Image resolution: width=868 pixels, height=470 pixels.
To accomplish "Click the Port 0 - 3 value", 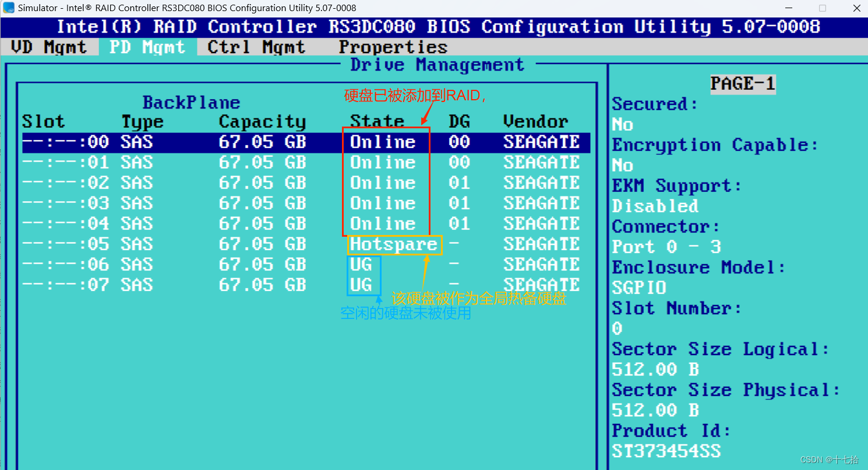I will point(666,247).
